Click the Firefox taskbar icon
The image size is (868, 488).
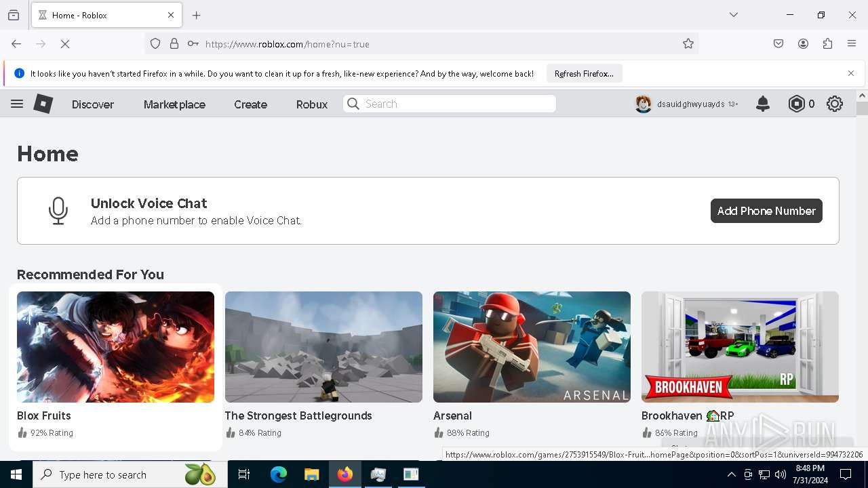coord(345,474)
